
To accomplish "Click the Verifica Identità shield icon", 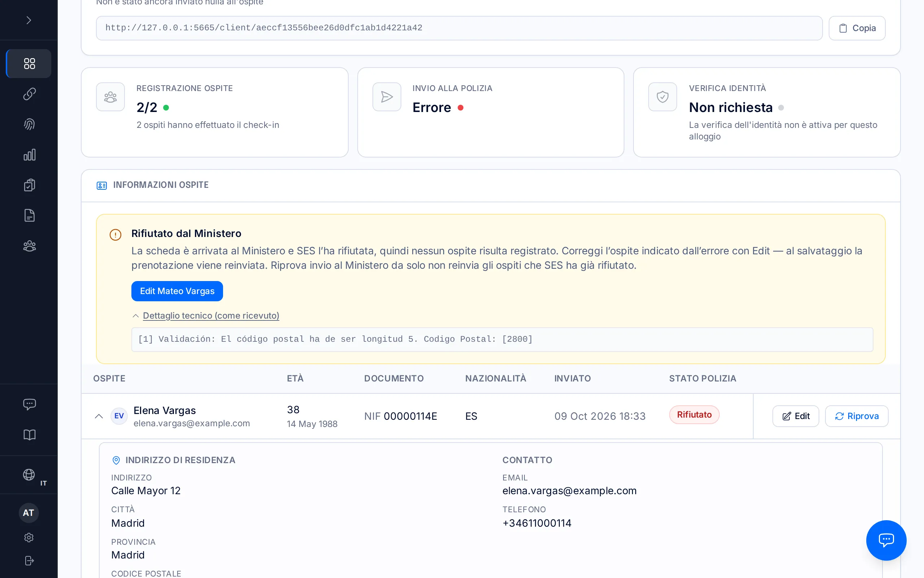I will (662, 97).
